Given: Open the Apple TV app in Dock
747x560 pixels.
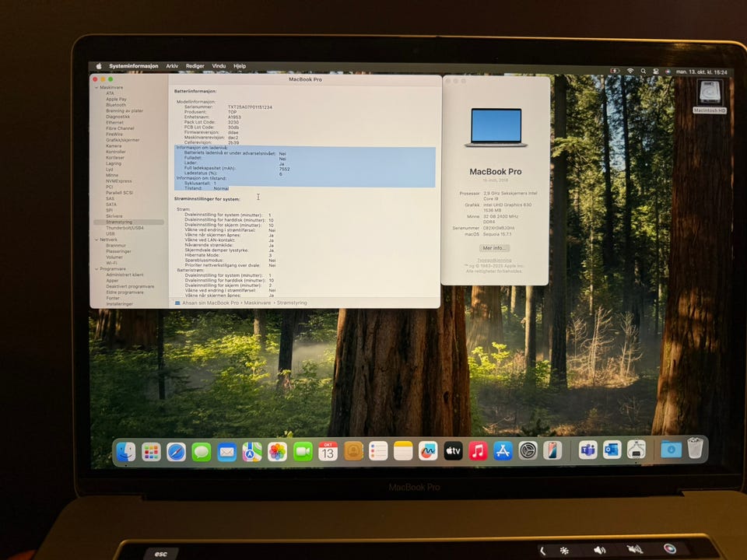Looking at the screenshot, I should click(x=453, y=451).
